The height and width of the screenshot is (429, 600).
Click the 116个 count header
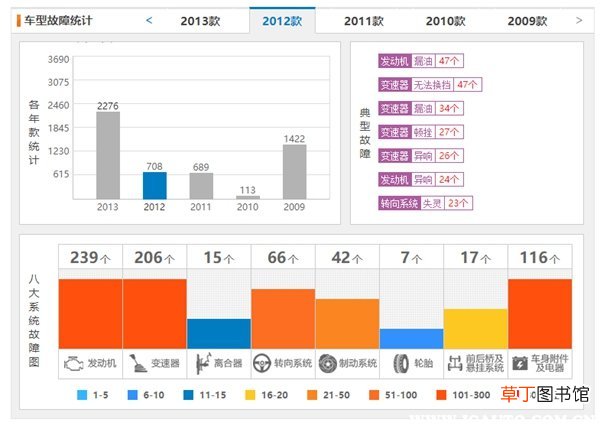coord(540,257)
